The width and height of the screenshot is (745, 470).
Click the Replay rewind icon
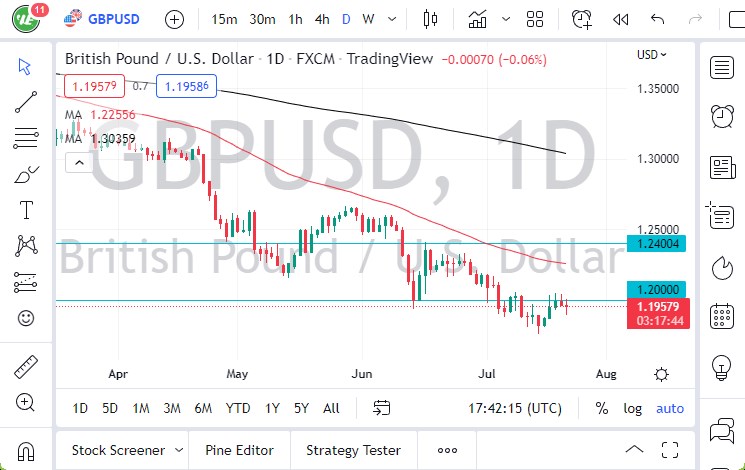tap(620, 19)
